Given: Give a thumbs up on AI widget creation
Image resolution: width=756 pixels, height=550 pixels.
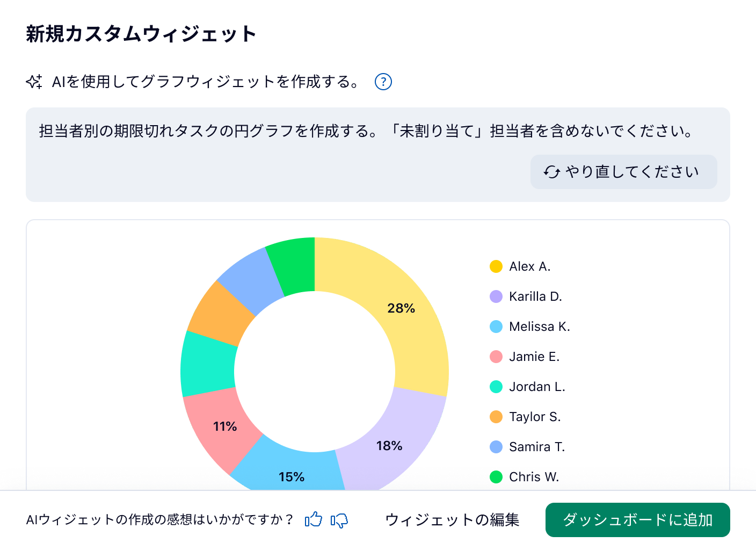Looking at the screenshot, I should point(313,520).
